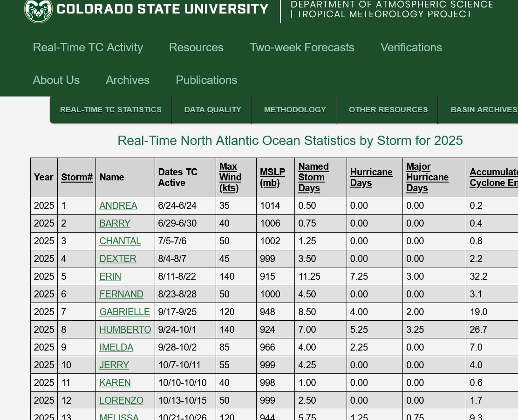Sort by Named Storm Days header
Screen dimensions: 518x420
click(313, 177)
